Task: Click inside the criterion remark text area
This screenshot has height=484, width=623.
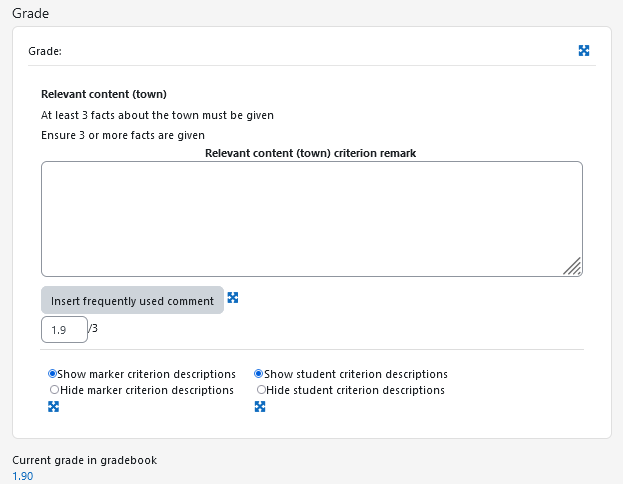Action: (312, 219)
